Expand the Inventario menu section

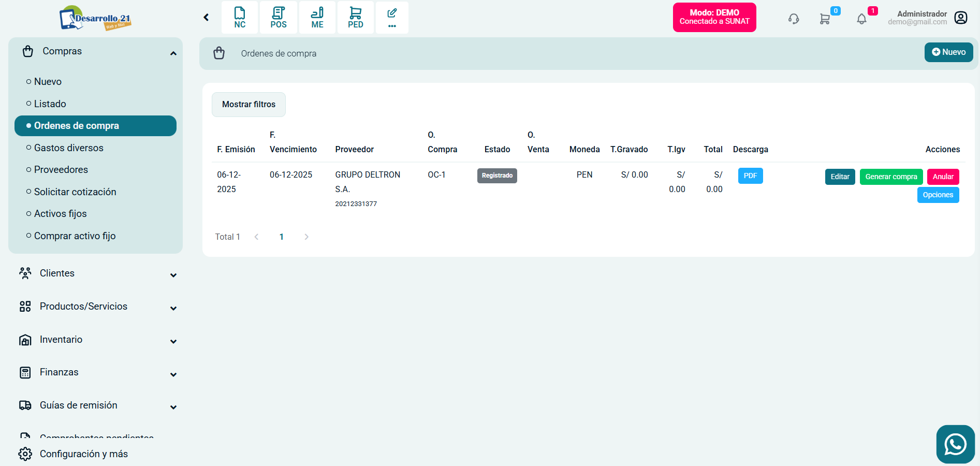(173, 341)
